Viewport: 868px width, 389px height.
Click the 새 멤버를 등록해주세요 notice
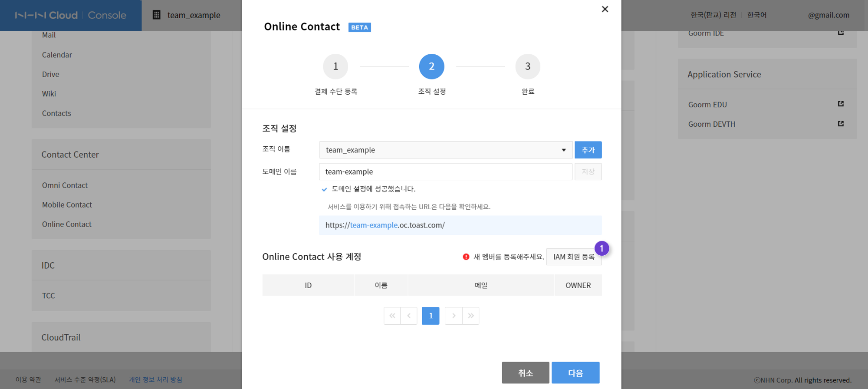tap(509, 257)
